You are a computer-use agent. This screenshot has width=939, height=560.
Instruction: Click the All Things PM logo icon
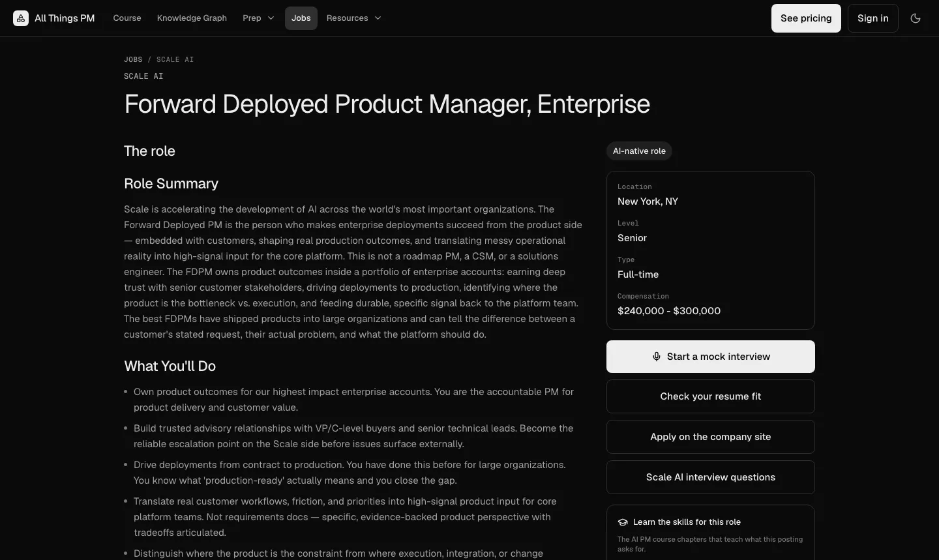pyautogui.click(x=21, y=18)
